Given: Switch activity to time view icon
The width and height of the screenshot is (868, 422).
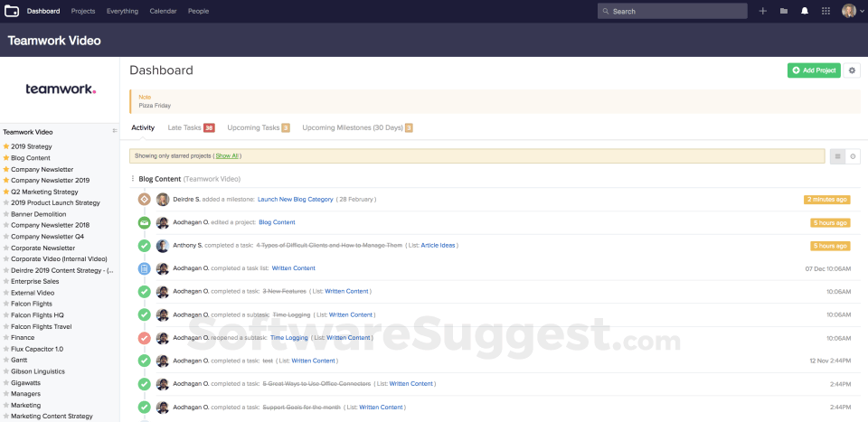Looking at the screenshot, I should [x=853, y=156].
